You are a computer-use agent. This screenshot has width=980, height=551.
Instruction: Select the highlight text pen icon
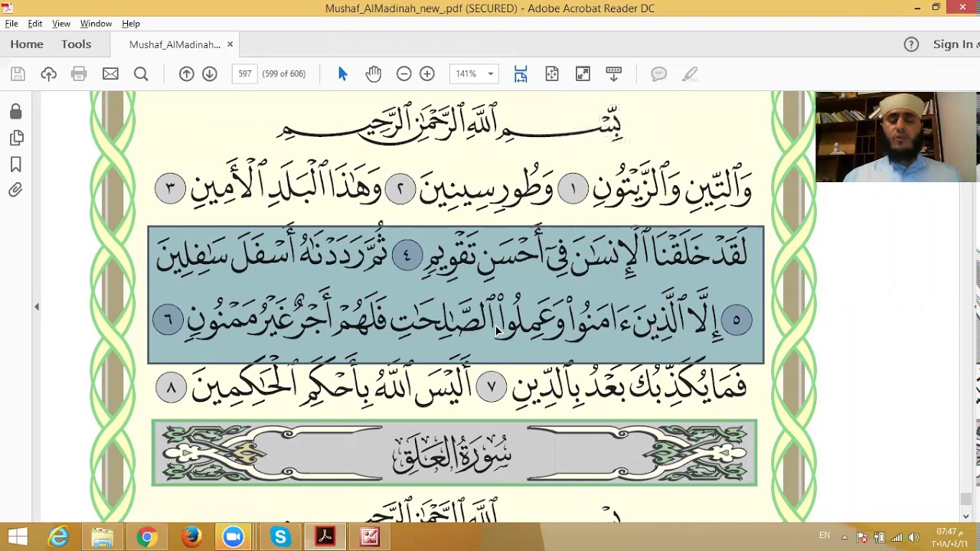tap(690, 73)
